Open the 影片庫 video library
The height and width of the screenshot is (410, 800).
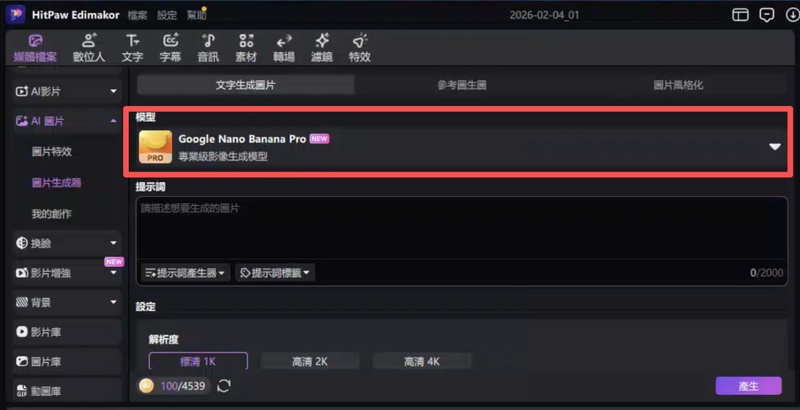[x=67, y=332]
